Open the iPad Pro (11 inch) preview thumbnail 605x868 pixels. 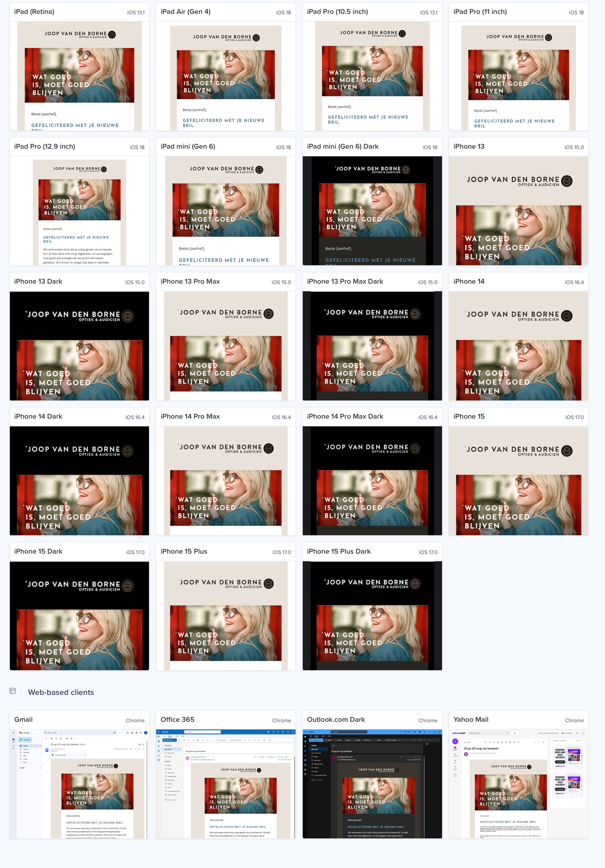(519, 76)
